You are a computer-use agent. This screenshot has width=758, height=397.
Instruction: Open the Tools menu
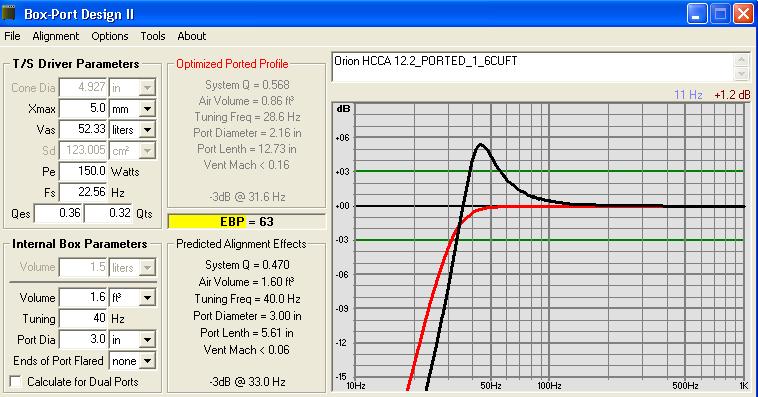click(153, 36)
